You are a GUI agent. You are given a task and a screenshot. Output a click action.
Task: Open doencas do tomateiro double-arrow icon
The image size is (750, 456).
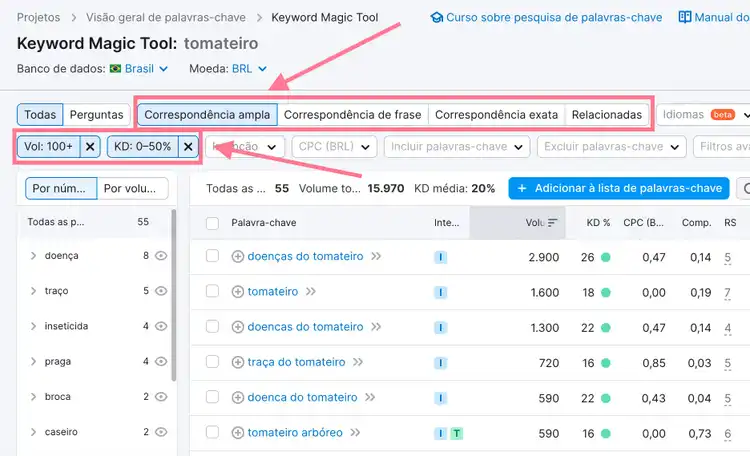[376, 327]
